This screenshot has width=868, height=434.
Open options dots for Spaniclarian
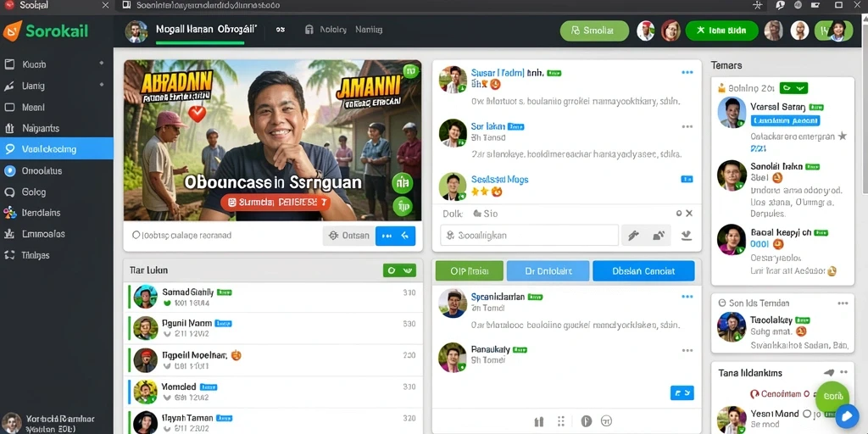(687, 298)
